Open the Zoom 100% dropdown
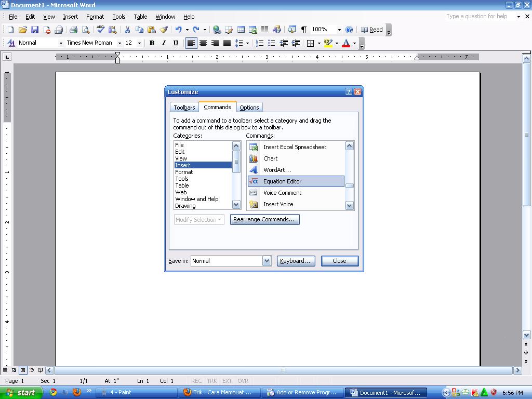Viewport: 532px width, 399px height. click(x=339, y=30)
